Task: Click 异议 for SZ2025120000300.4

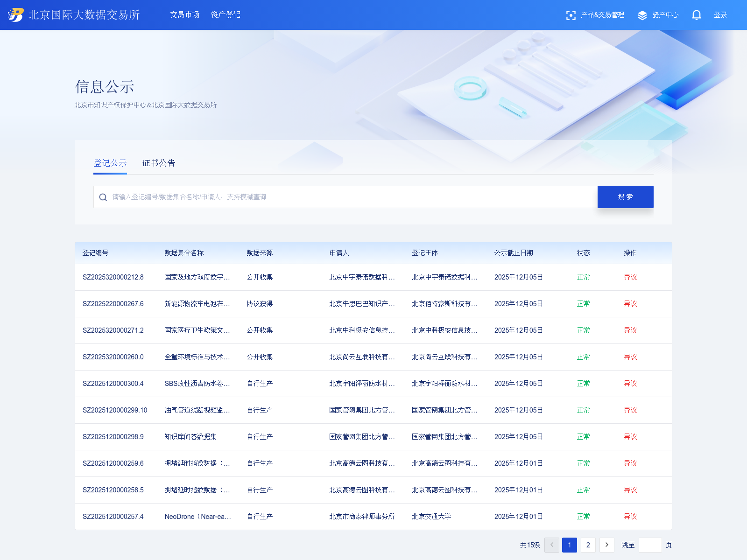Action: tap(630, 384)
